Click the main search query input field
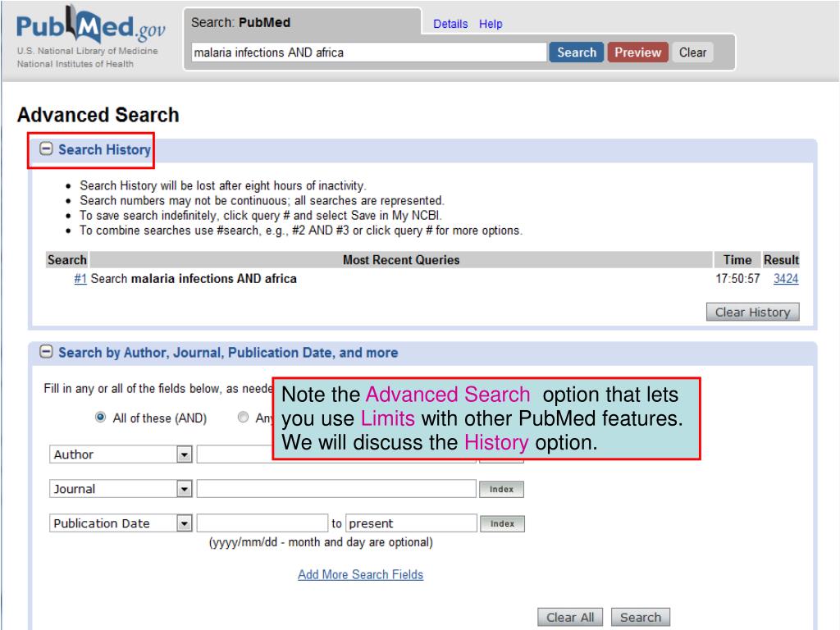 coord(368,52)
